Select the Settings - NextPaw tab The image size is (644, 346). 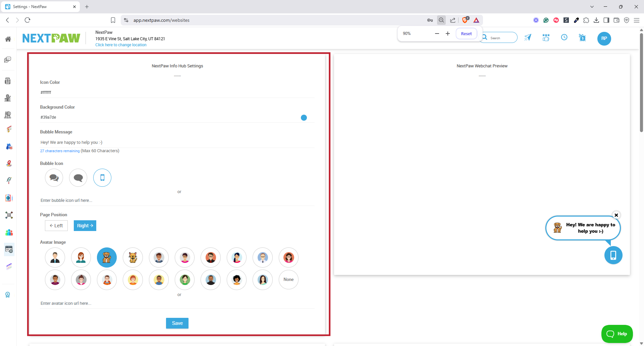click(41, 7)
